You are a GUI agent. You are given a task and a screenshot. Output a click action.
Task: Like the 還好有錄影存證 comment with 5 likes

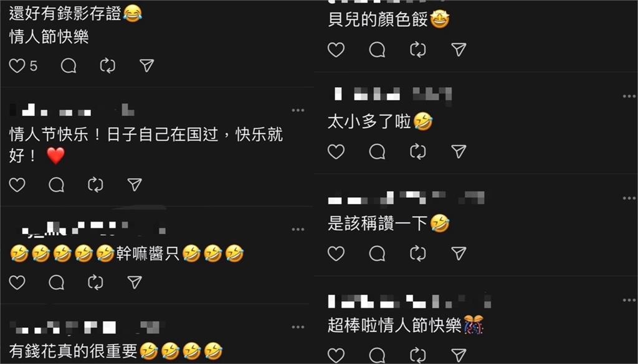pos(17,66)
